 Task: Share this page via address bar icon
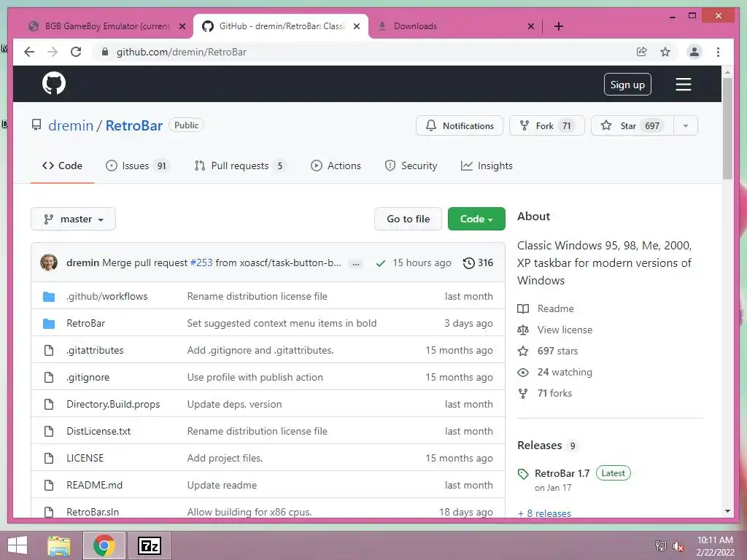[642, 52]
